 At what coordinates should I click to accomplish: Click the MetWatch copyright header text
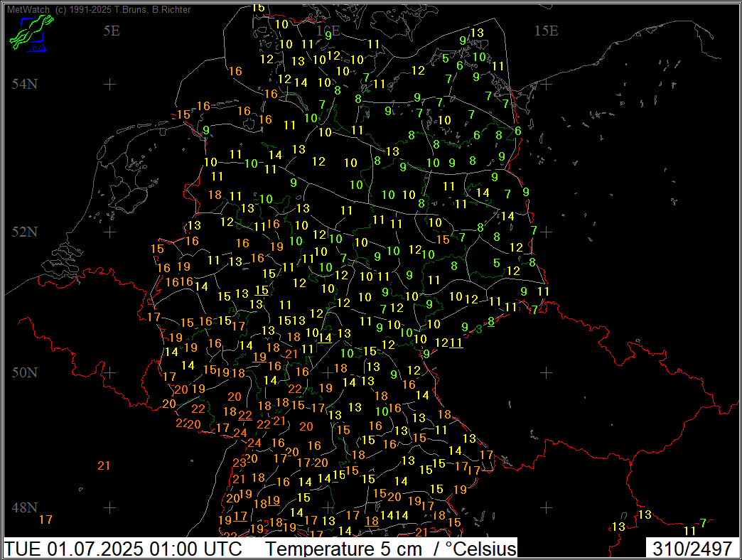point(98,9)
